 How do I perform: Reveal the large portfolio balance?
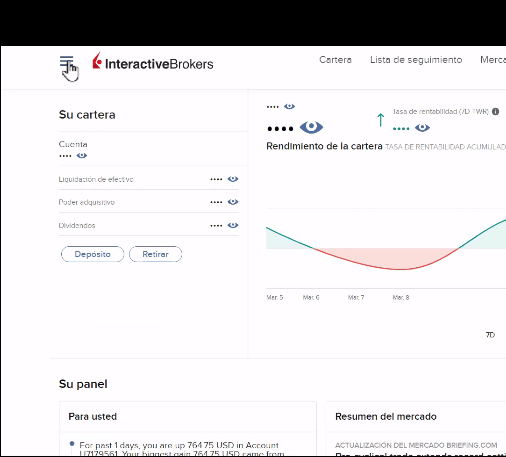click(x=311, y=127)
